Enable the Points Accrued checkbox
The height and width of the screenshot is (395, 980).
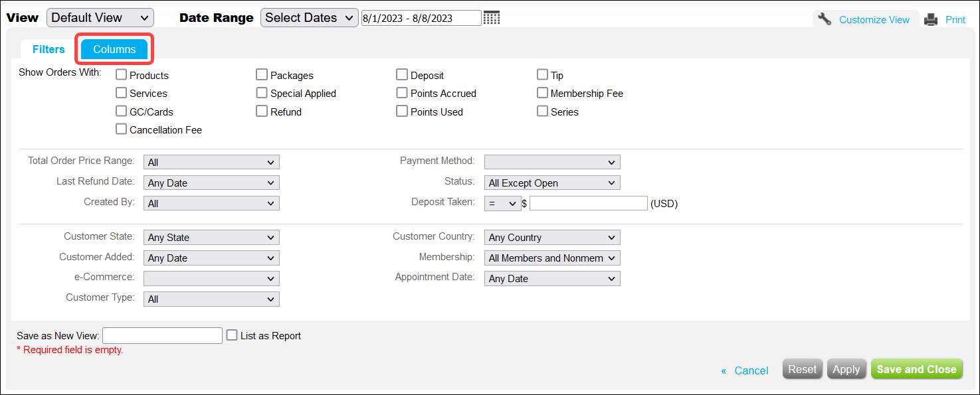(402, 93)
